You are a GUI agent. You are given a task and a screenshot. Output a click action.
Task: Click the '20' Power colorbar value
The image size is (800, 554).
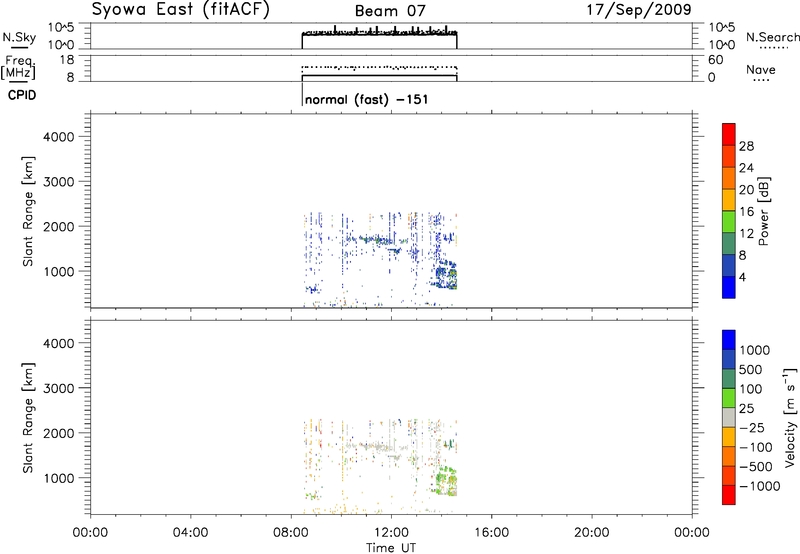click(746, 190)
